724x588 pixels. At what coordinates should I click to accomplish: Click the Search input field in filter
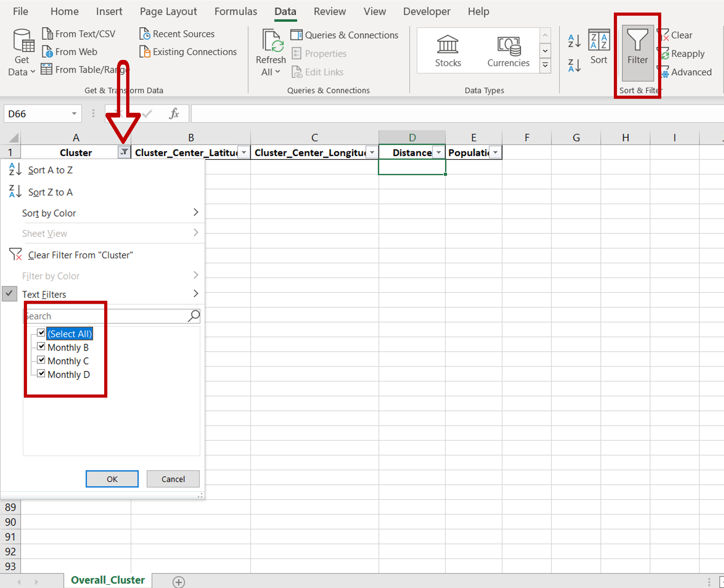click(111, 315)
